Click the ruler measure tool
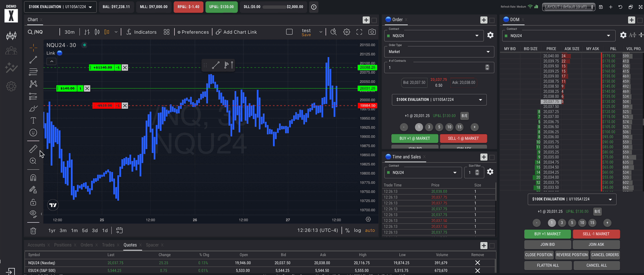Screen dimensions: 644x275 (x=33, y=149)
